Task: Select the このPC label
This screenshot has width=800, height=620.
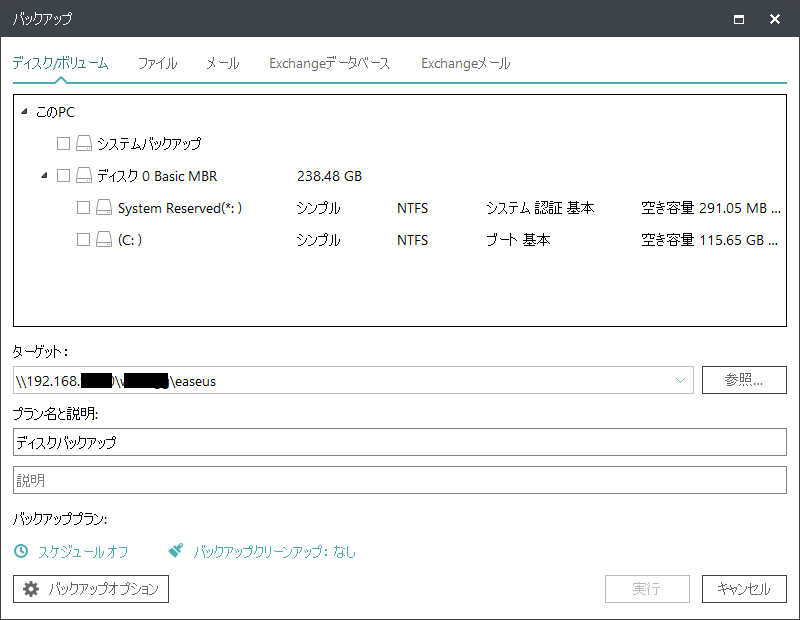Action: (55, 112)
